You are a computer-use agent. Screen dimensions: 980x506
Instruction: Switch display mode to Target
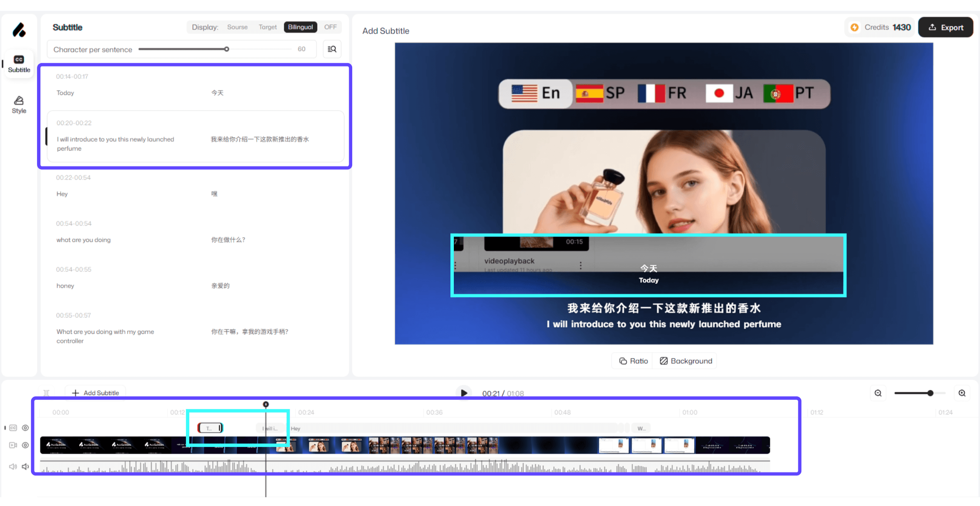(268, 27)
